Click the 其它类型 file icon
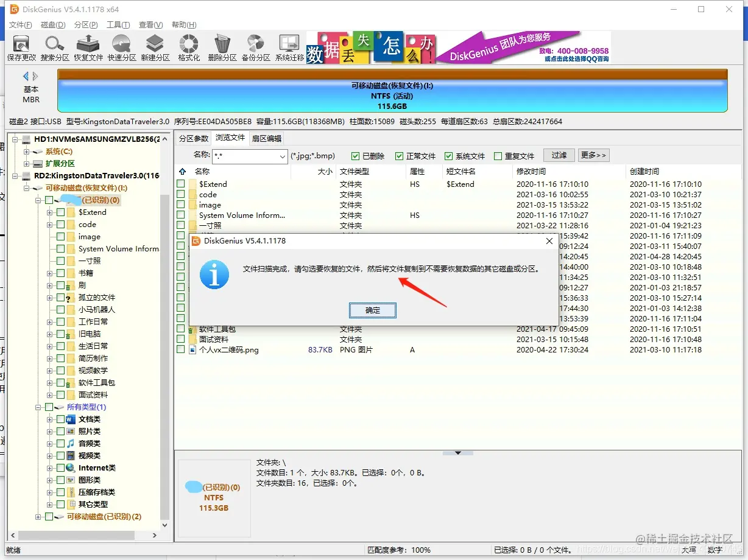The width and height of the screenshot is (748, 560). (x=71, y=505)
